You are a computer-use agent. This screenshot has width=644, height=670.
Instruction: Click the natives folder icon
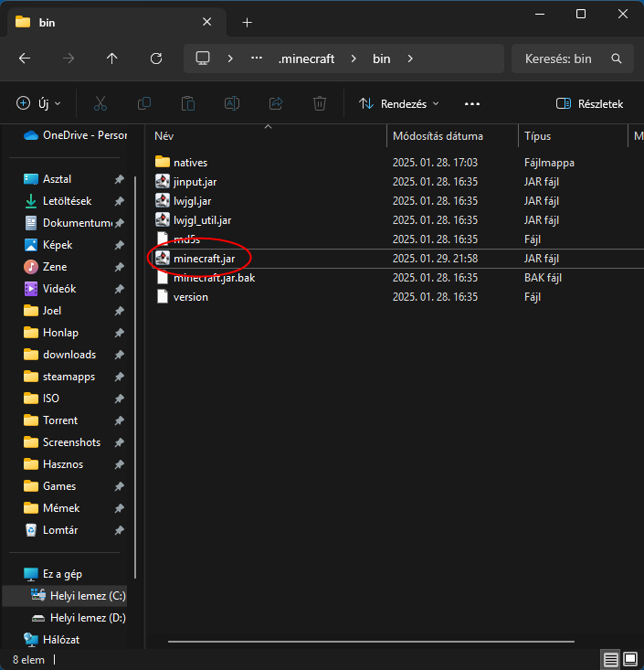coord(163,162)
